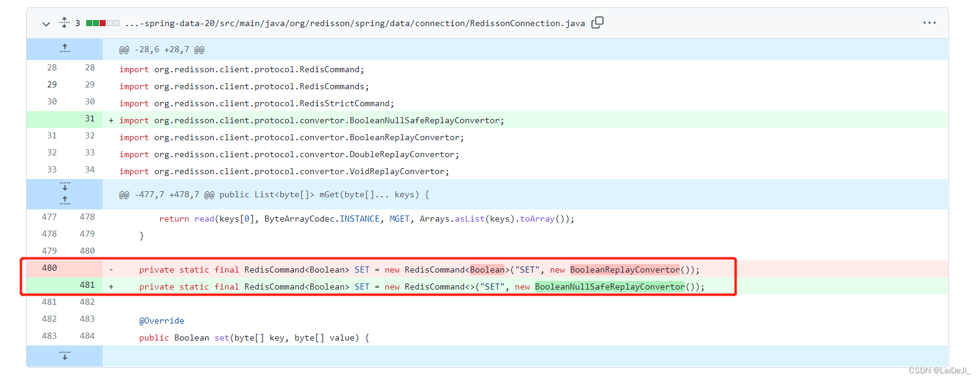Viewport: 980px width, 380px height.
Task: Click import DoubleReplayConvertor line
Action: [x=289, y=155]
